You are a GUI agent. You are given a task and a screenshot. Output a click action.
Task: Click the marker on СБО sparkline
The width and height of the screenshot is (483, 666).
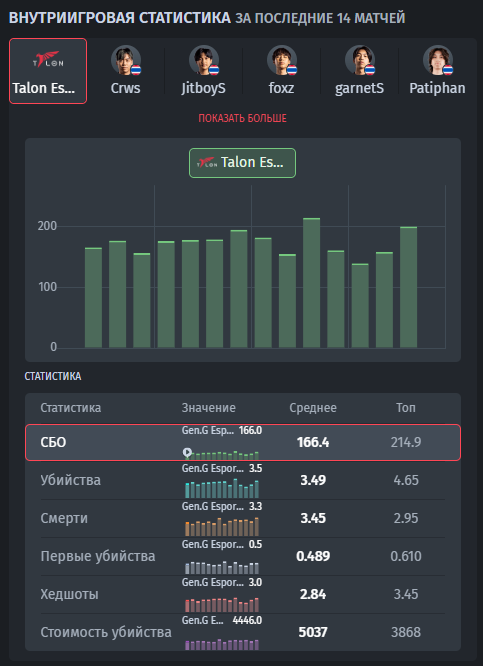[x=187, y=452]
